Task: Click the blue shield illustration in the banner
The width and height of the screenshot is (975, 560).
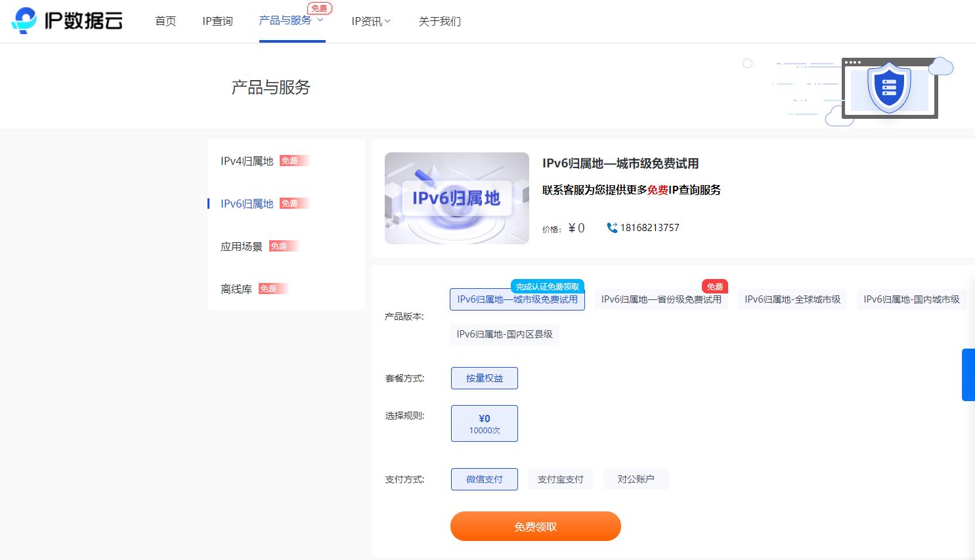Action: click(889, 87)
